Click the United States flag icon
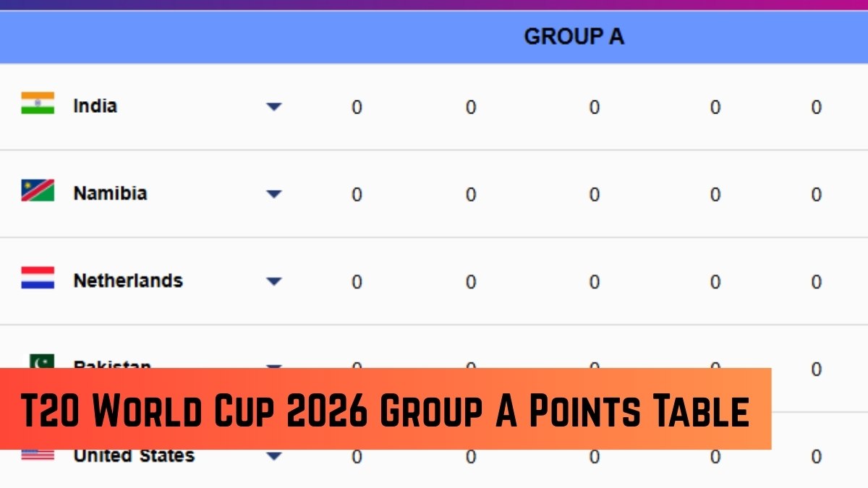Screen dimensions: 868x488 [x=38, y=455]
